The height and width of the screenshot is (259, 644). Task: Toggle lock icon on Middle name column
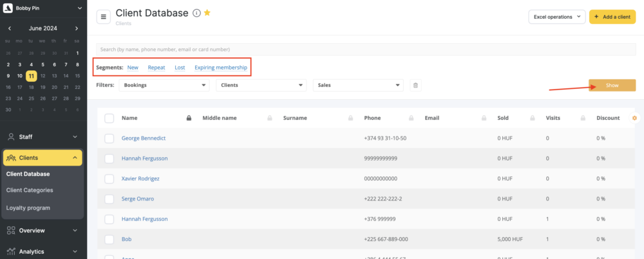[270, 118]
